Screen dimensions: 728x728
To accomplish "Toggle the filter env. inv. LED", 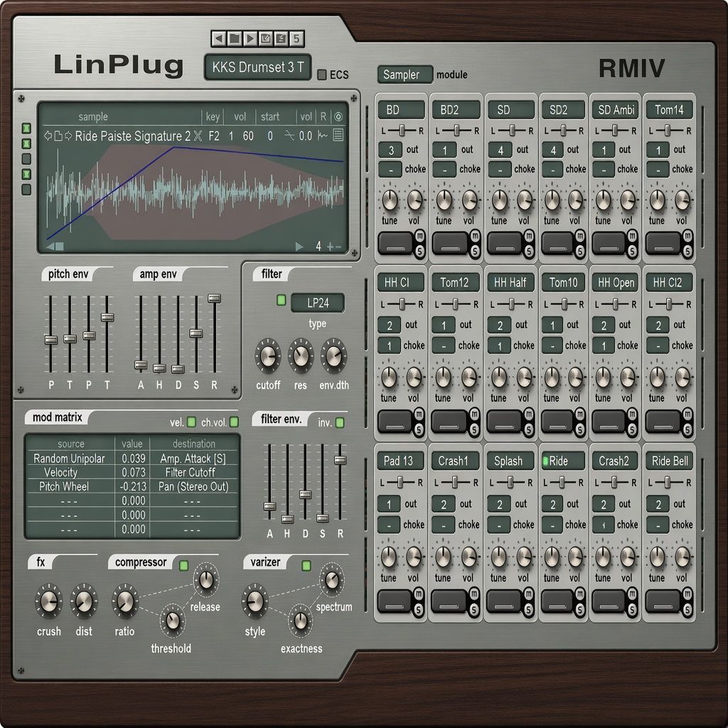I will [x=340, y=422].
